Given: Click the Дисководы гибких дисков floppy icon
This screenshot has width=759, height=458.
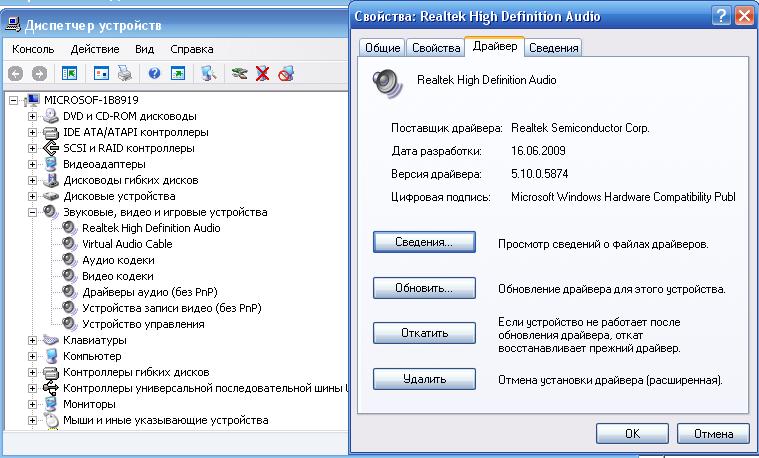Looking at the screenshot, I should [50, 180].
